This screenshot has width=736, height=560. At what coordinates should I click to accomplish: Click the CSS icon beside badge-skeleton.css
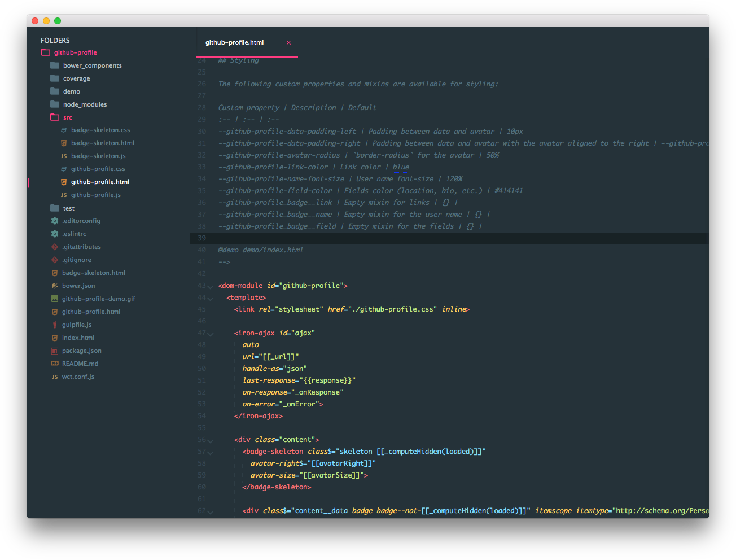pos(64,130)
